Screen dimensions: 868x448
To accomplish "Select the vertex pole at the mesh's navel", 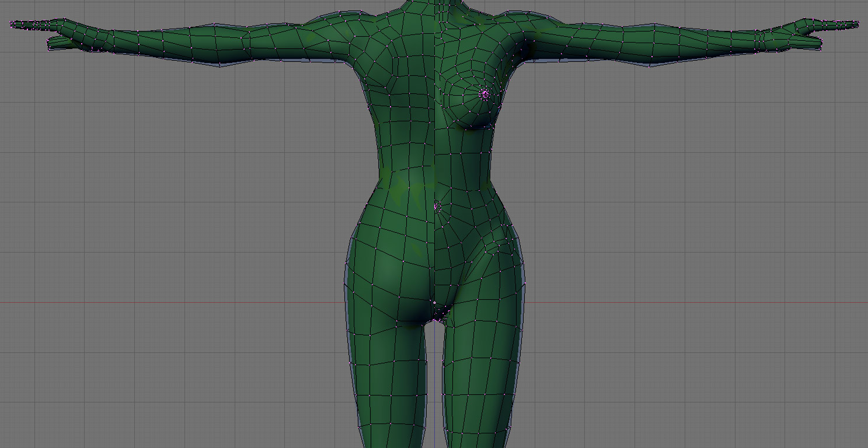I will pos(437,206).
